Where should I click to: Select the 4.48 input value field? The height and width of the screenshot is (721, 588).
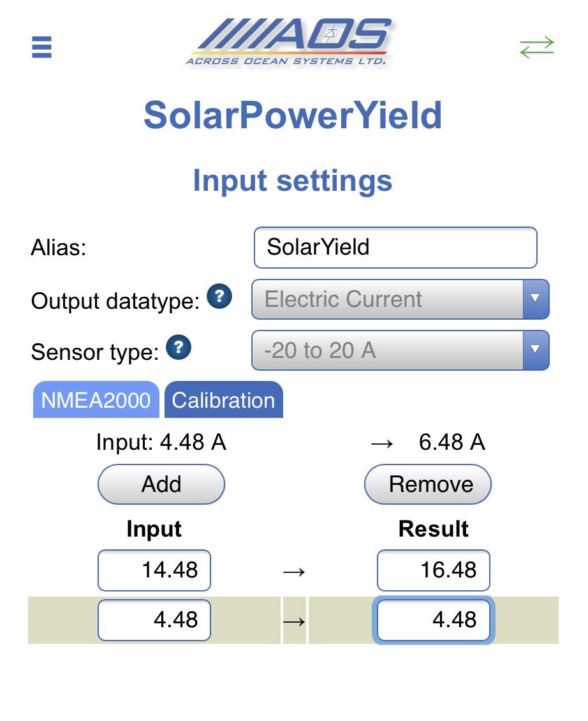click(154, 620)
